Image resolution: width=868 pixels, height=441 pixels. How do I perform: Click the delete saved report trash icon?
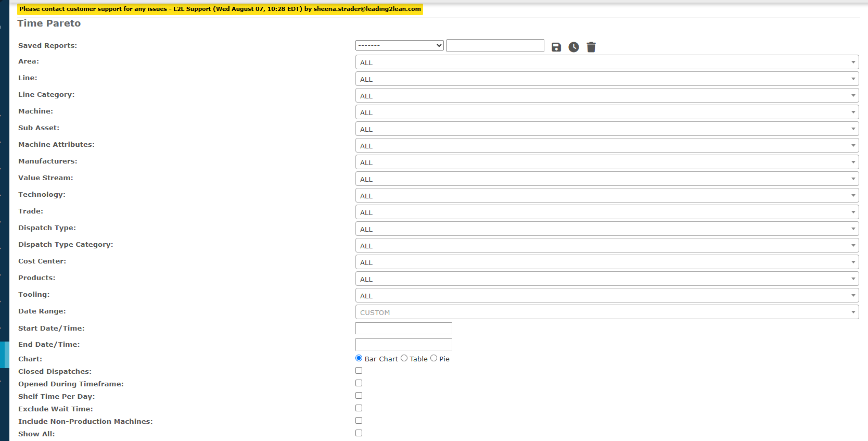tap(591, 47)
